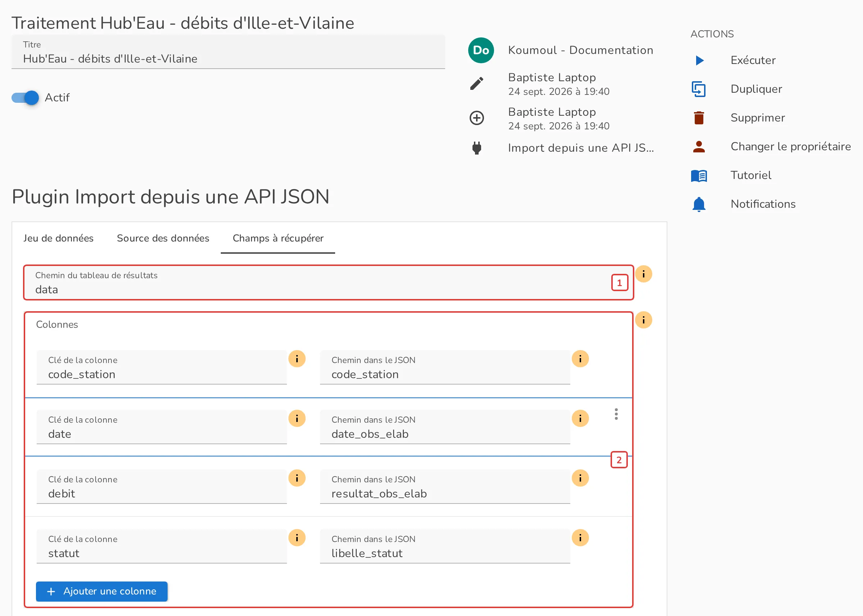Show info for Chemin du tableau de résultats
Screen dimensions: 863x616
click(x=644, y=274)
